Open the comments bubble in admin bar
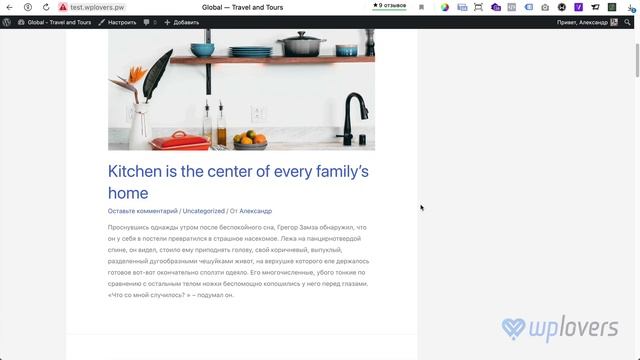640x360 pixels. click(149, 22)
